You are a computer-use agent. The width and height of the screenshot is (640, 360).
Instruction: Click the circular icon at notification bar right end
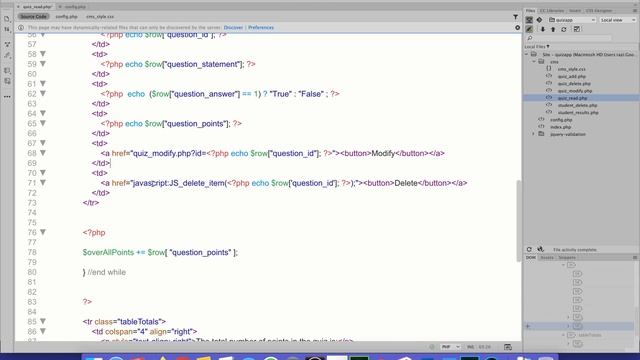pyautogui.click(x=517, y=28)
